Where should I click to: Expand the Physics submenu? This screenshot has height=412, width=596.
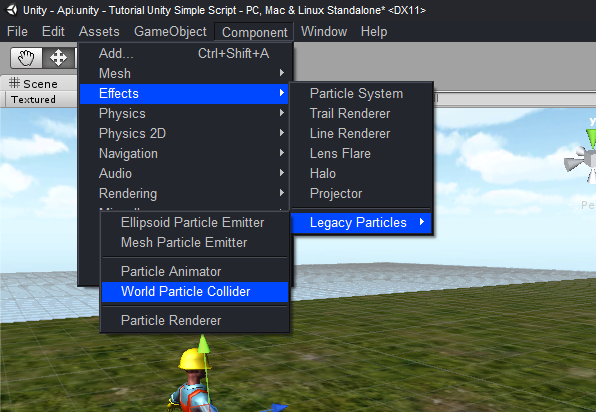[184, 113]
